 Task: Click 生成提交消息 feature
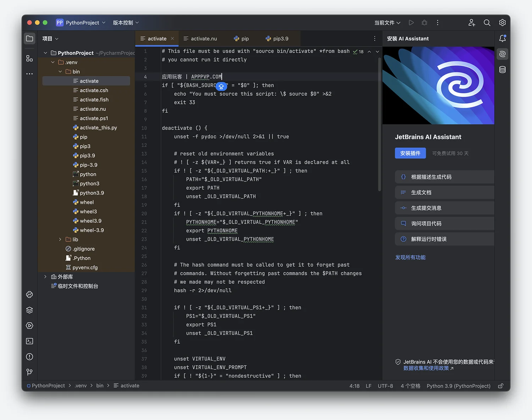[444, 208]
